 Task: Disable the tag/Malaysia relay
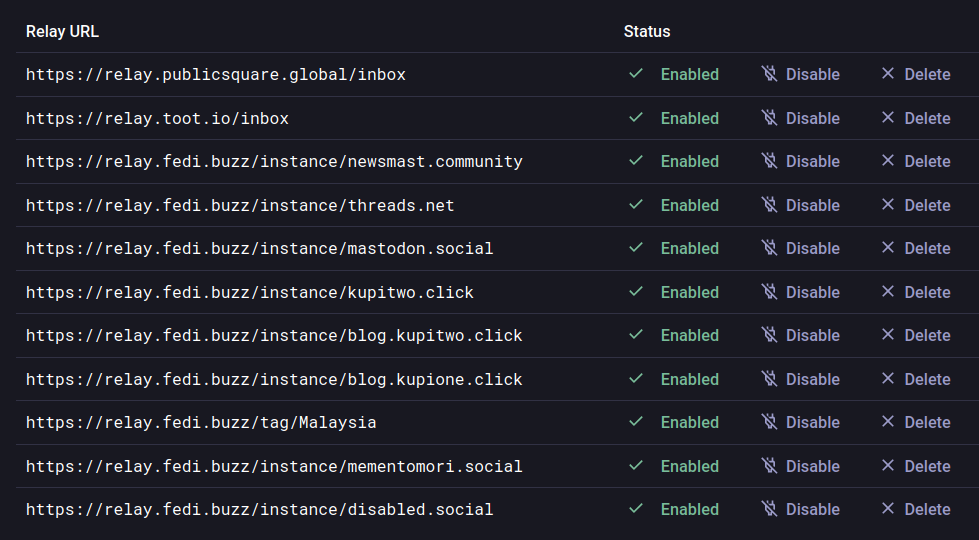pos(801,422)
